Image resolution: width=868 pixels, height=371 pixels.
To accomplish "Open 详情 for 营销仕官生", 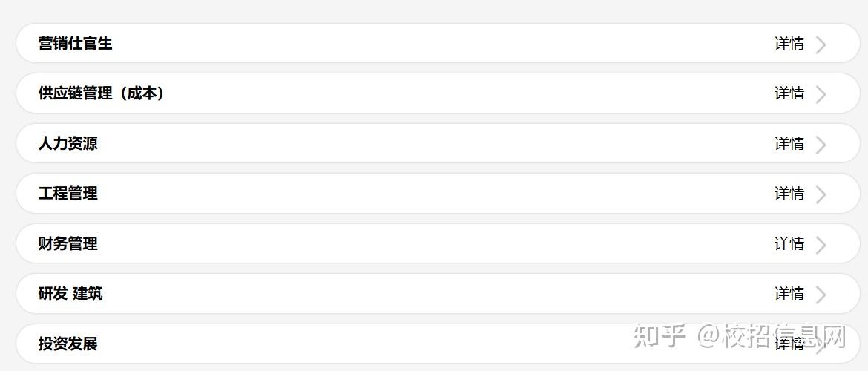I will point(789,44).
